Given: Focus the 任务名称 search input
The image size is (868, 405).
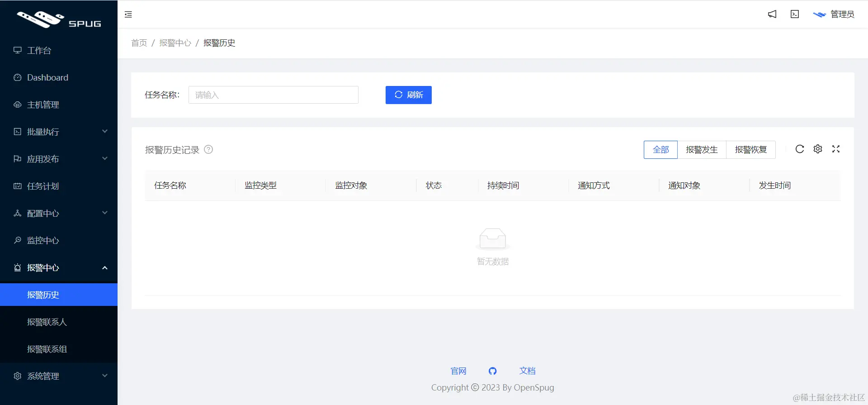Looking at the screenshot, I should point(274,95).
